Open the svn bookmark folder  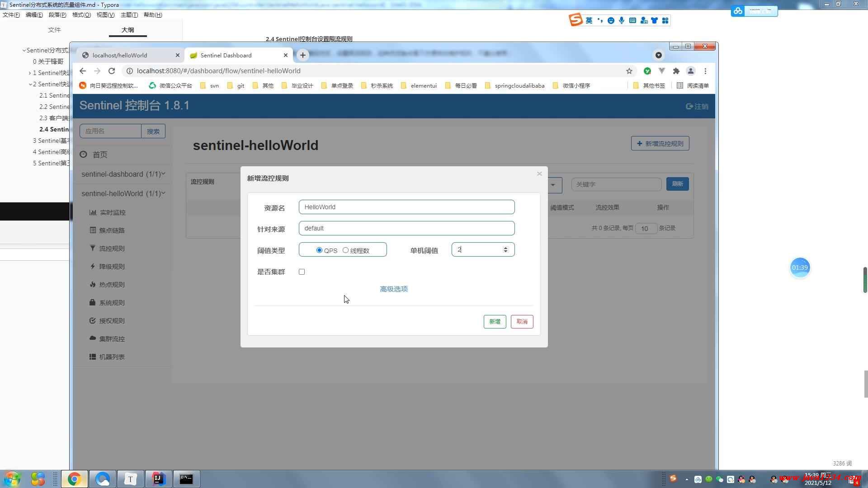pyautogui.click(x=209, y=85)
